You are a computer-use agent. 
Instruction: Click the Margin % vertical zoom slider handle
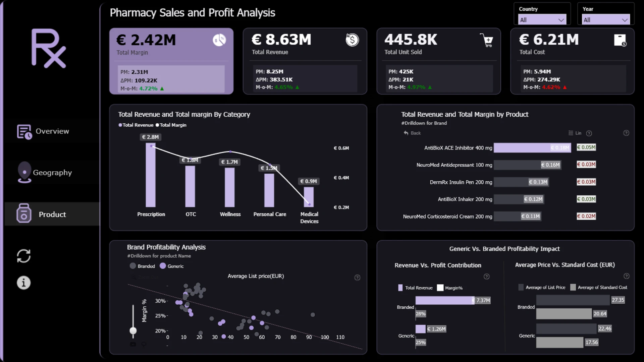coord(133,331)
